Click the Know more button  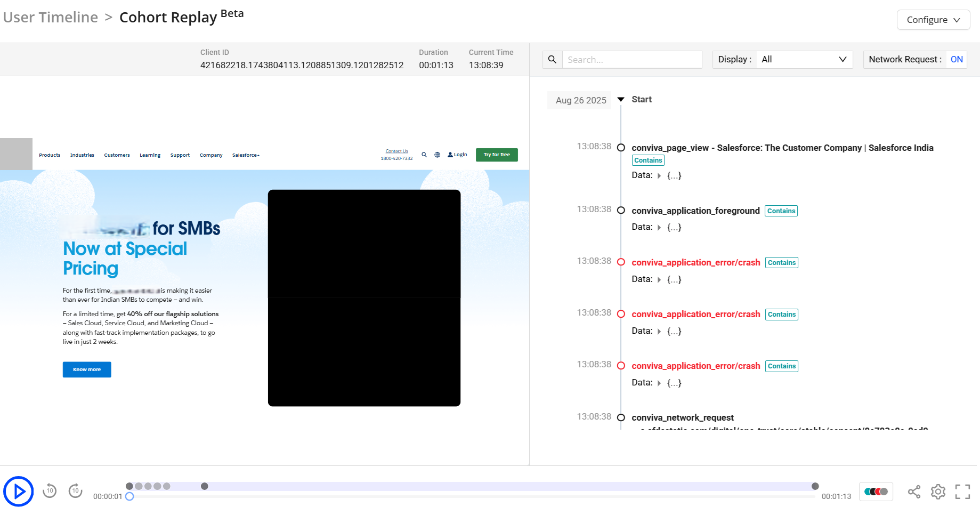87,369
